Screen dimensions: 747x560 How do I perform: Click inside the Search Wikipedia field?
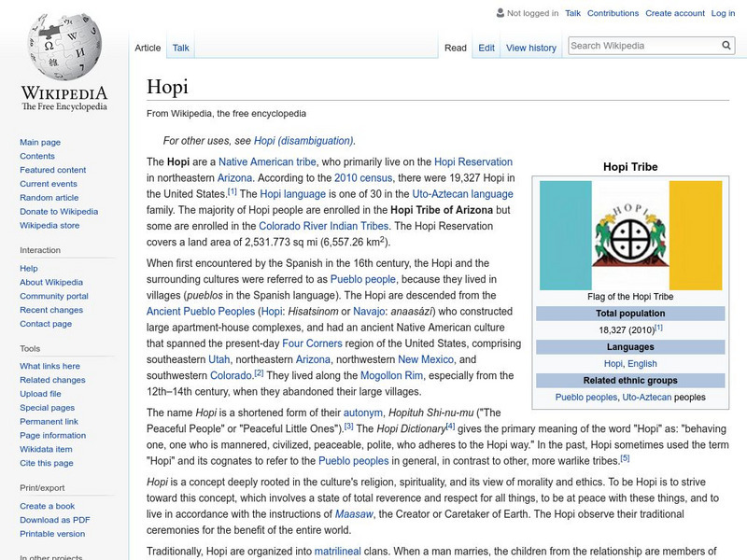click(642, 45)
